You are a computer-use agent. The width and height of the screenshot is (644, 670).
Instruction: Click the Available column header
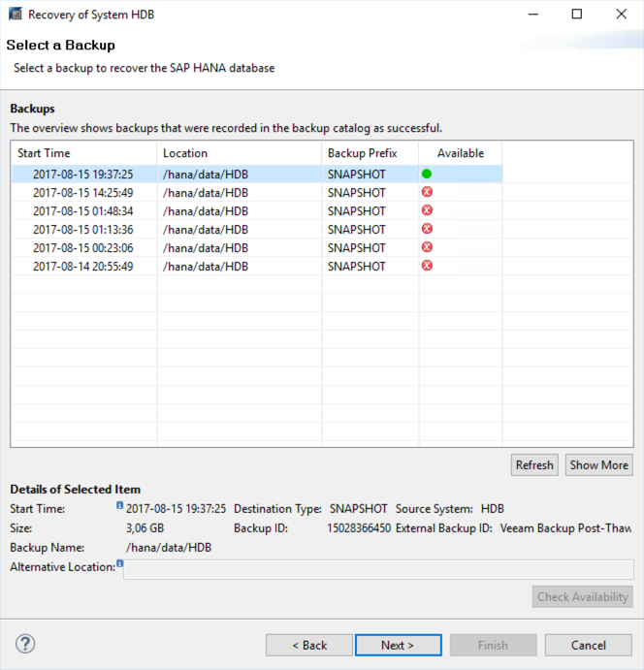point(461,153)
